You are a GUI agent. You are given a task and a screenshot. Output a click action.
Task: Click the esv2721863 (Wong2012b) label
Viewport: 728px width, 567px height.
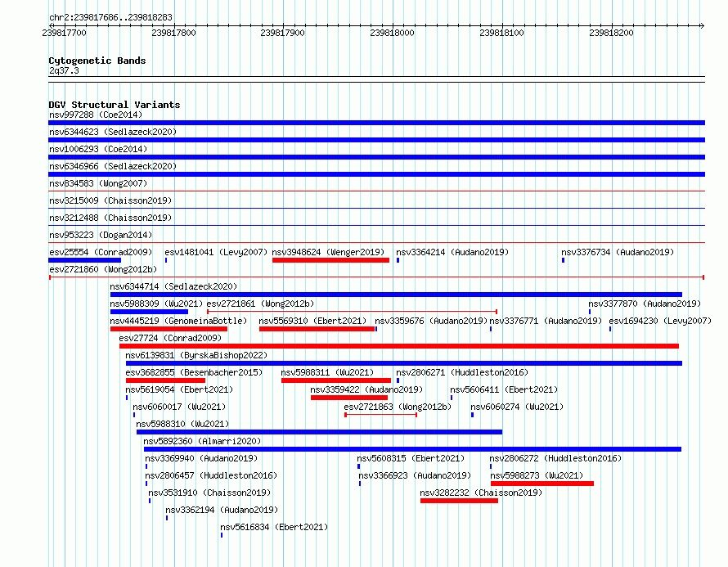pyautogui.click(x=398, y=407)
